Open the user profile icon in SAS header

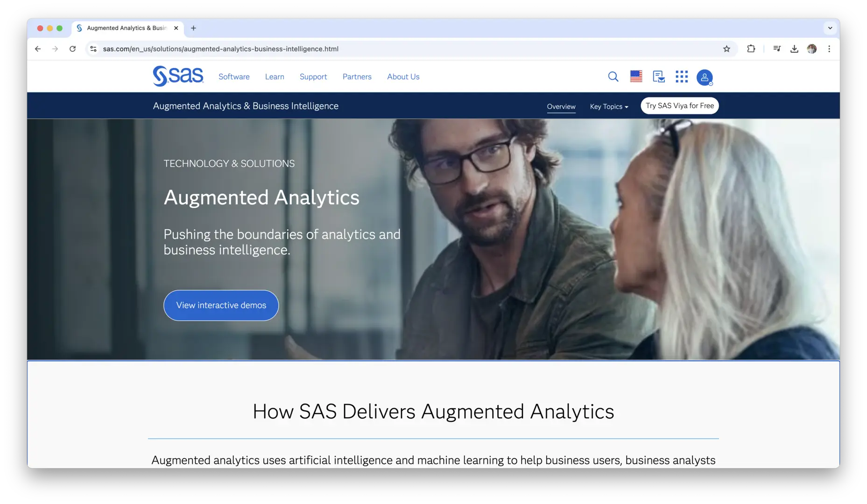click(x=705, y=77)
